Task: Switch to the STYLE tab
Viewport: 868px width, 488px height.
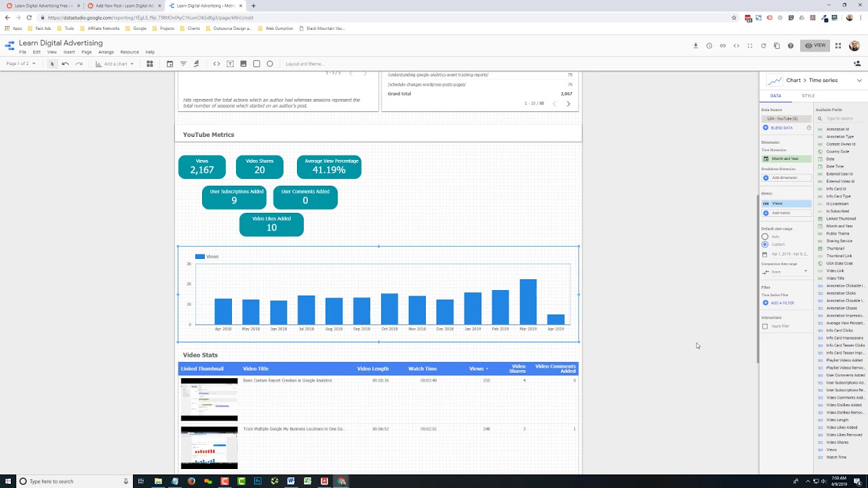Action: point(808,96)
